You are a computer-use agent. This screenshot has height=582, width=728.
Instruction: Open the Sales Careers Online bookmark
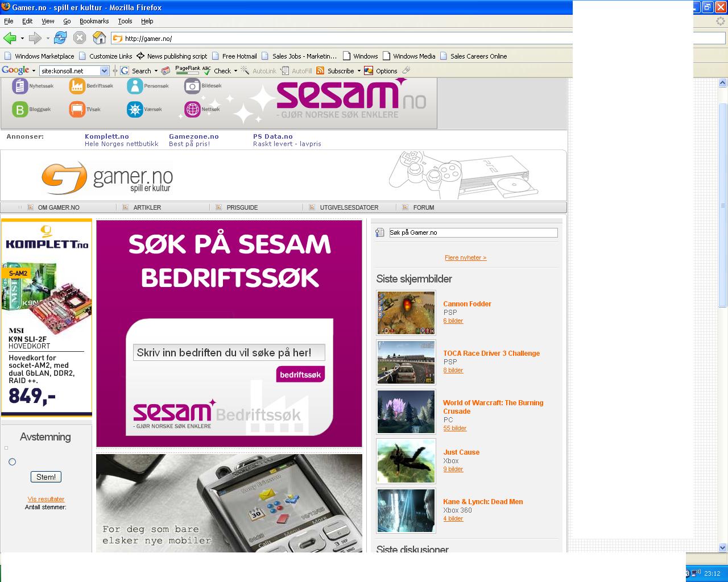click(x=473, y=56)
